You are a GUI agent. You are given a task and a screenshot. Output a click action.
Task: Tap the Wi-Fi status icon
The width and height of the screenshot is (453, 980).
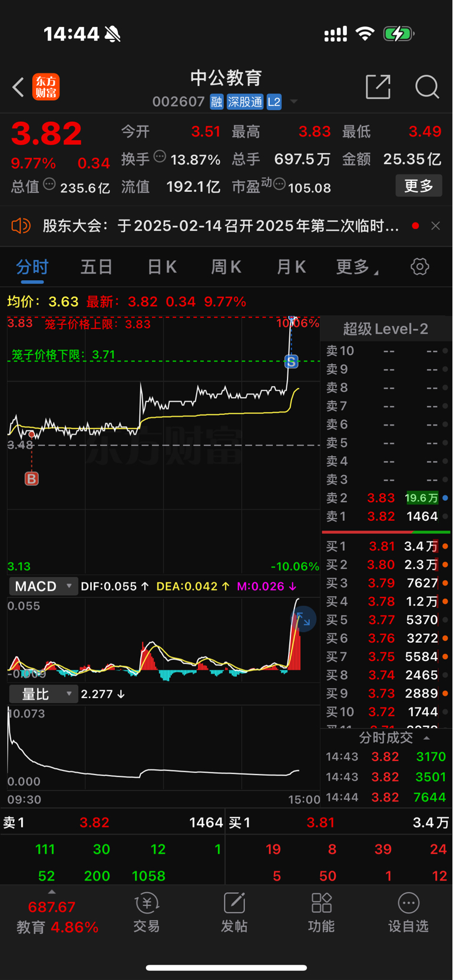point(365,34)
